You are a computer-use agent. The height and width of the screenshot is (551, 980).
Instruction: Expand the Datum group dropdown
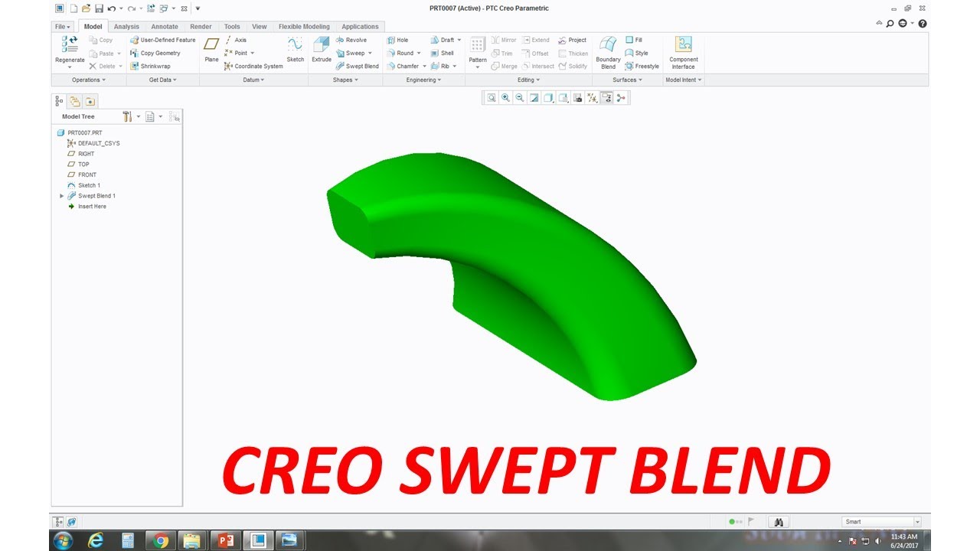coord(253,80)
